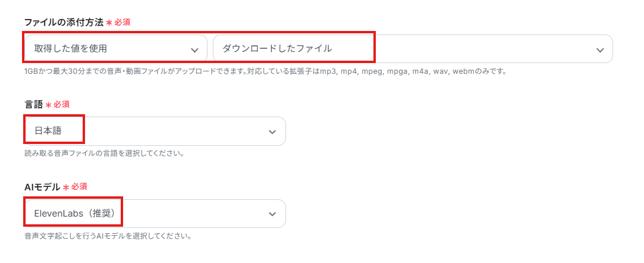Click the 必須 marker next to ファイルの添付方法
Image resolution: width=644 pixels, height=263 pixels.
pos(122,22)
